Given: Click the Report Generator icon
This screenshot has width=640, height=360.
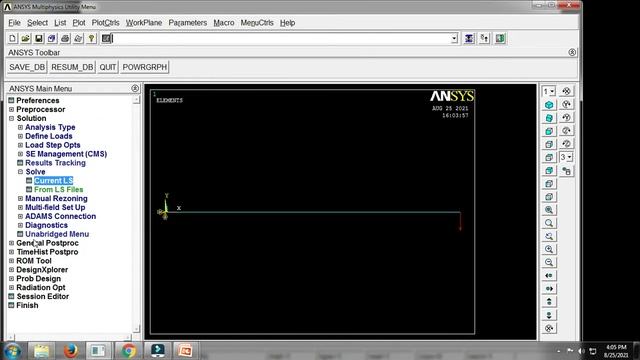Looking at the screenshot, I should [x=78, y=38].
